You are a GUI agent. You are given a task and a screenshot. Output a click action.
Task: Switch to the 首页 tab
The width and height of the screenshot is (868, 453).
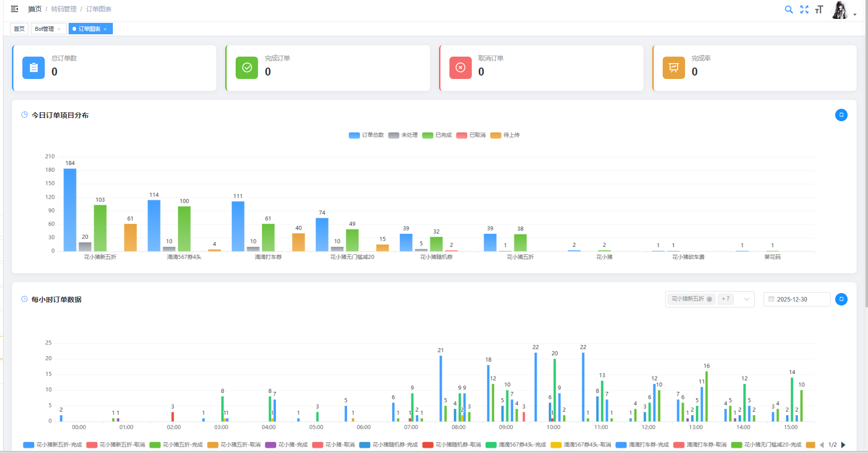19,29
